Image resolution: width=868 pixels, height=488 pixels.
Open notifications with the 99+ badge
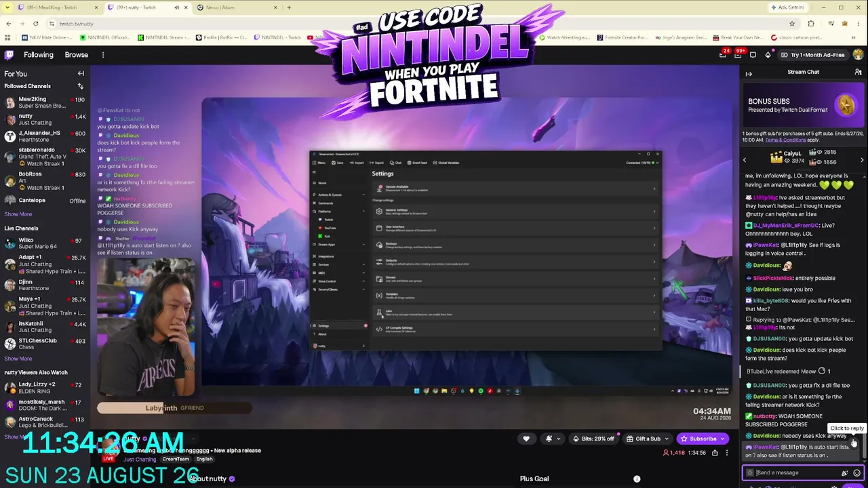click(738, 55)
